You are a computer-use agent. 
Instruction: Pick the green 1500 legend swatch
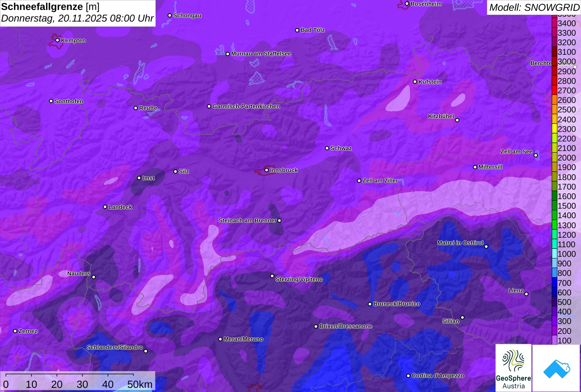554,206
